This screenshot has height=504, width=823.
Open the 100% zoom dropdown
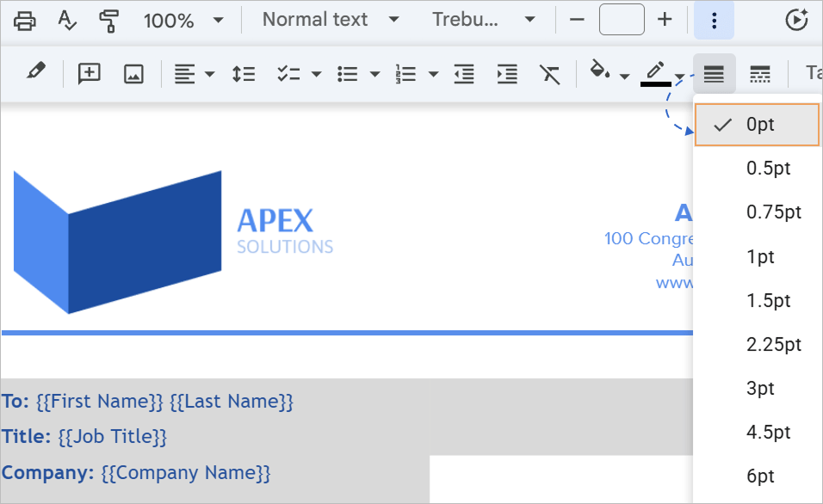[x=183, y=21]
